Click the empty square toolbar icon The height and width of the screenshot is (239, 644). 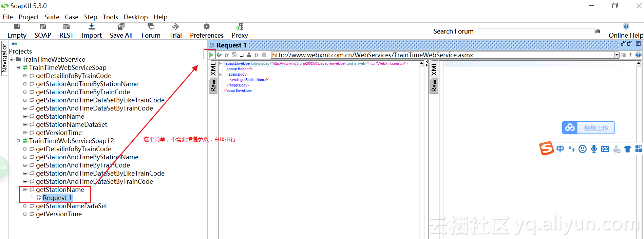242,55
